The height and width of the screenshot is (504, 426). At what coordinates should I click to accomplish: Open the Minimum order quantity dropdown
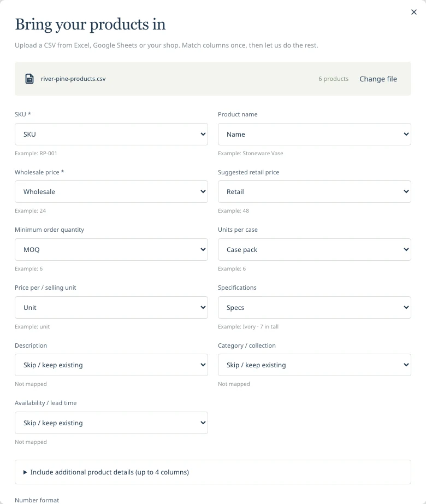pos(111,249)
